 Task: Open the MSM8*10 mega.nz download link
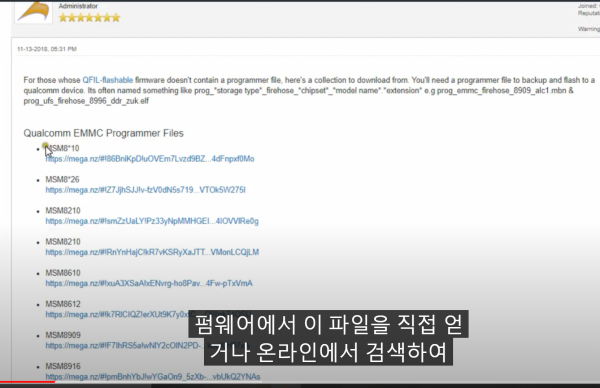coord(150,159)
